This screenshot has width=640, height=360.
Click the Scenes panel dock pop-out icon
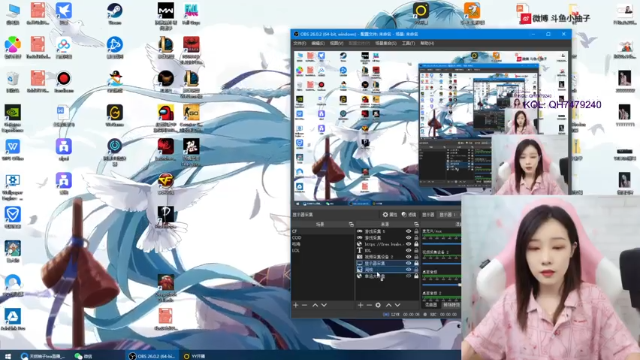pos(351,224)
